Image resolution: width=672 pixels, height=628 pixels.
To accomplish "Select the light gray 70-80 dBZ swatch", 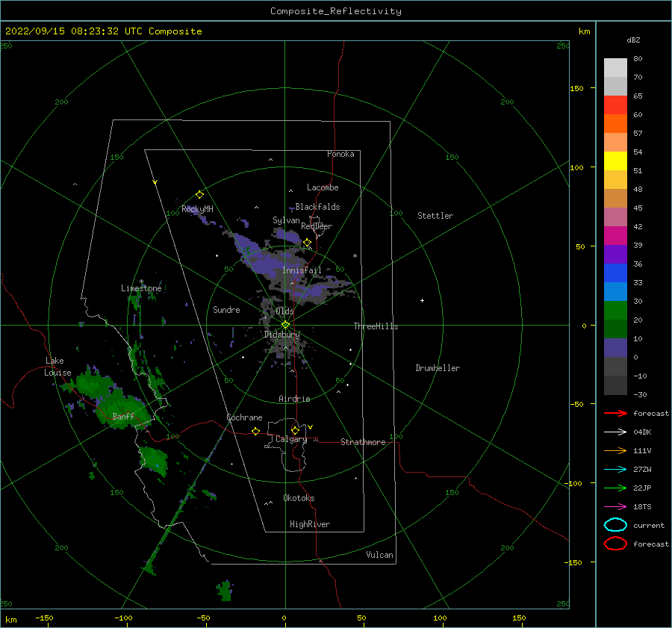I will [615, 68].
